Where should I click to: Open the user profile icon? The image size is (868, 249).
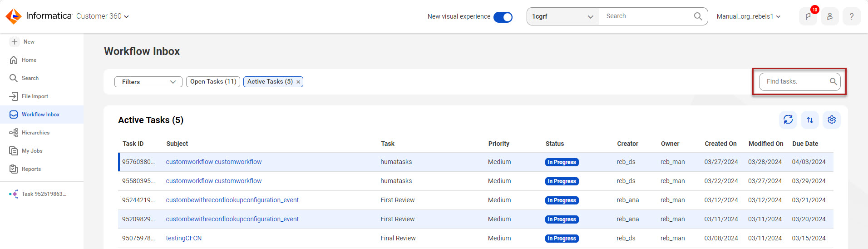click(x=830, y=16)
